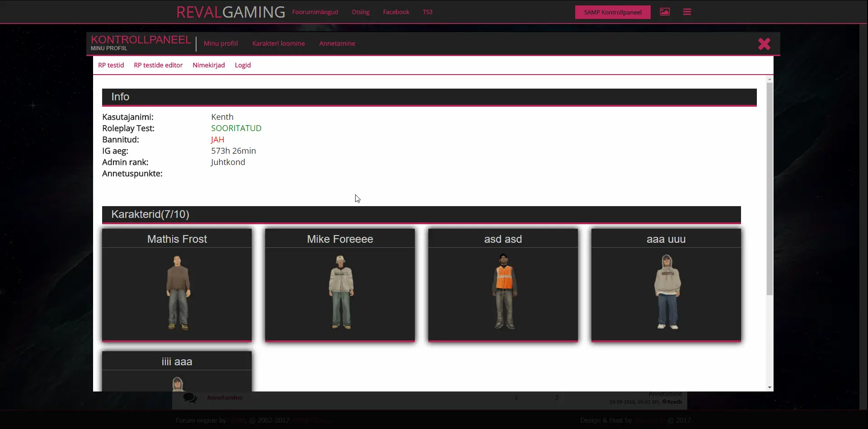
Task: Click the Info section header
Action: click(429, 97)
